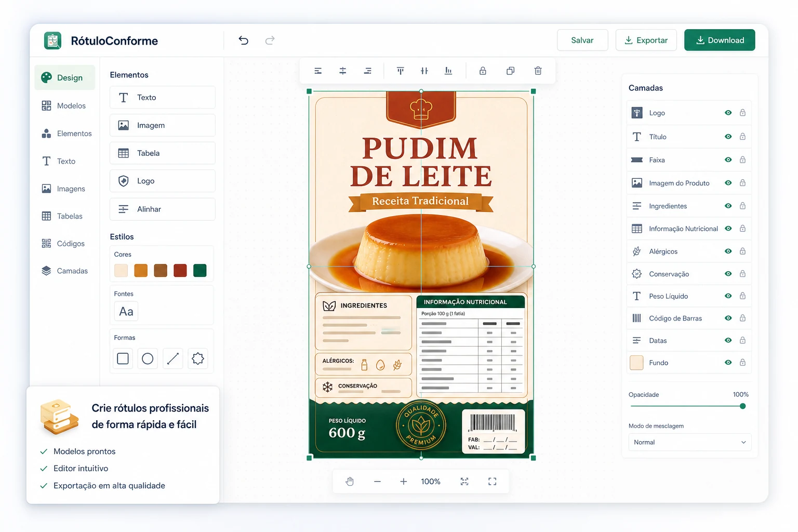The height and width of the screenshot is (532, 798).
Task: Select the polygon badge shape
Action: tap(198, 358)
